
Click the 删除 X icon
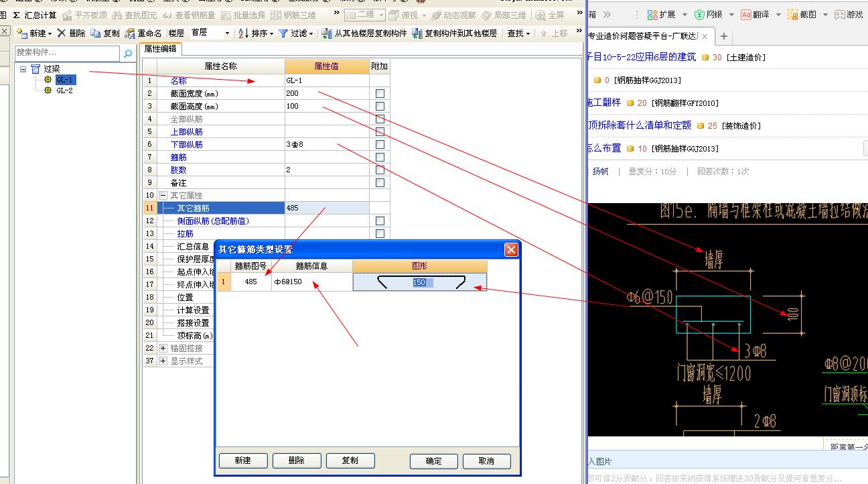click(x=62, y=33)
